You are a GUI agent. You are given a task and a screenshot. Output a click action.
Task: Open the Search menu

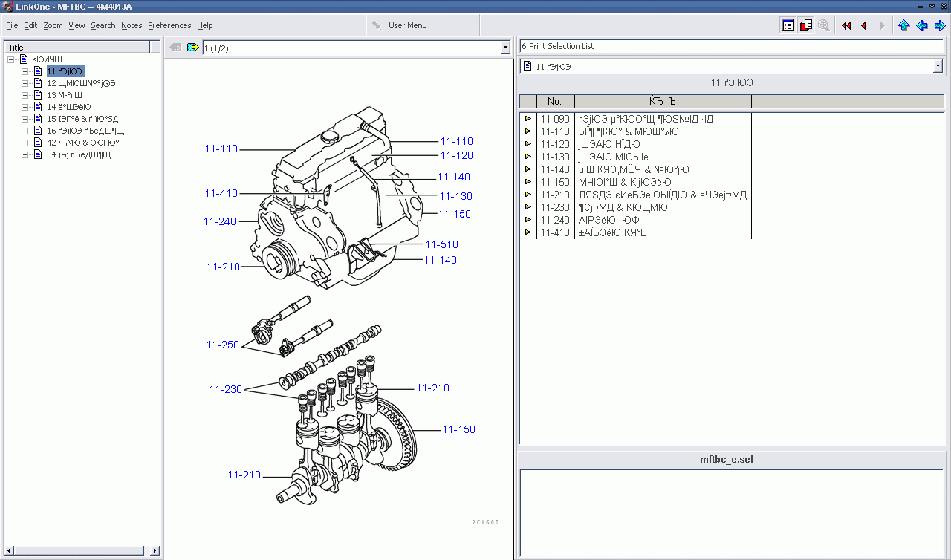103,25
